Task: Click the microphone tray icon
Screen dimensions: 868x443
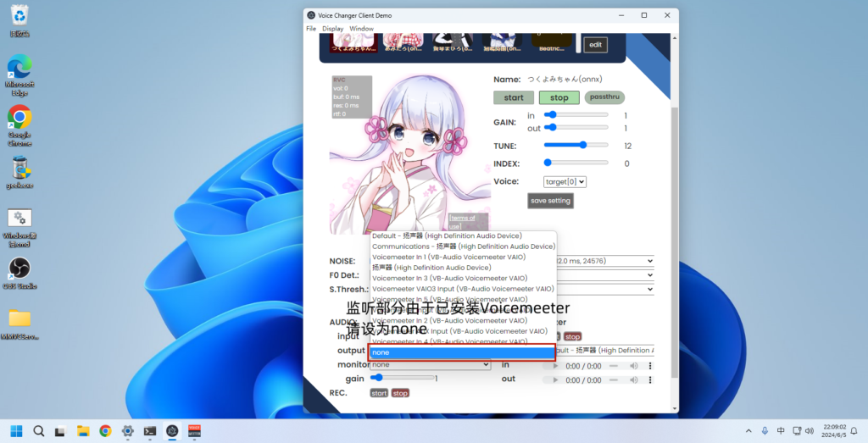Action: 765,431
